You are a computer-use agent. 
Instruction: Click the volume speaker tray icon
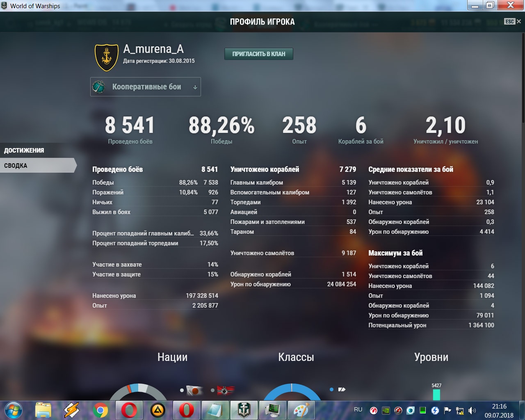(x=472, y=410)
